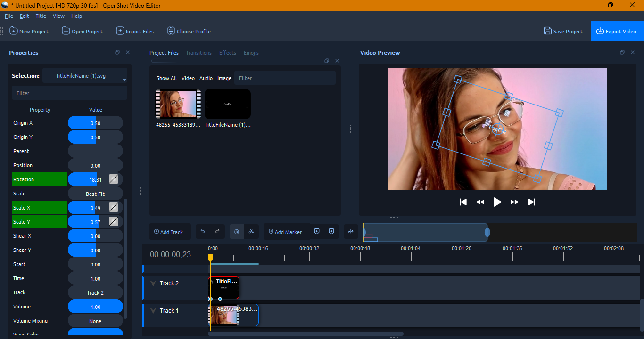Redo the last undone action
644x339 pixels.
pos(217,231)
